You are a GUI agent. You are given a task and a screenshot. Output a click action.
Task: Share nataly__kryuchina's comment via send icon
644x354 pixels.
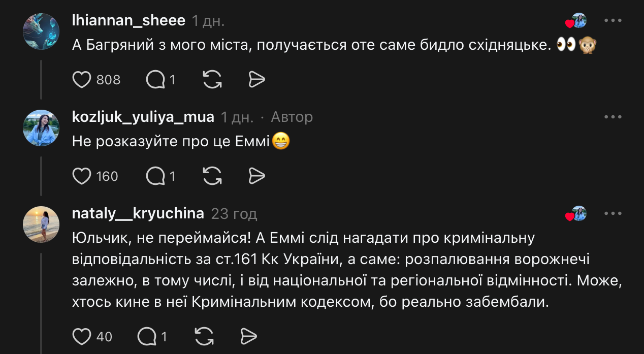248,336
